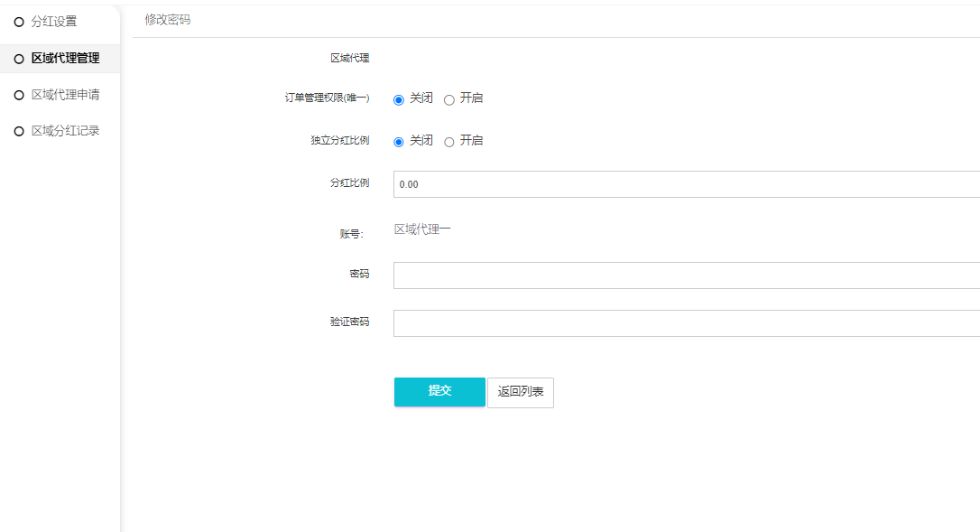Click the circle icon beside 区域分红记录
The width and height of the screenshot is (980, 532).
[19, 131]
